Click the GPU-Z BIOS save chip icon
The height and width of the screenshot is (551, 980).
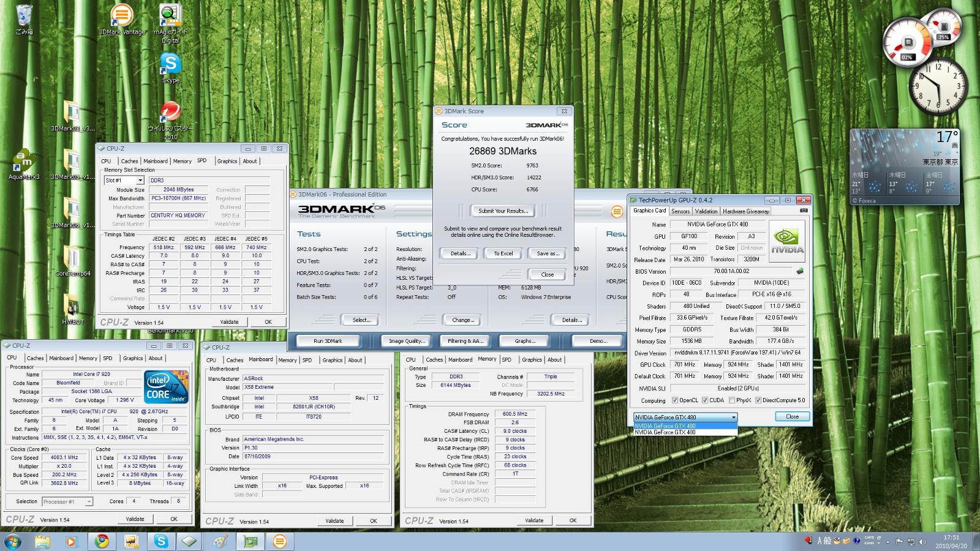(x=799, y=271)
